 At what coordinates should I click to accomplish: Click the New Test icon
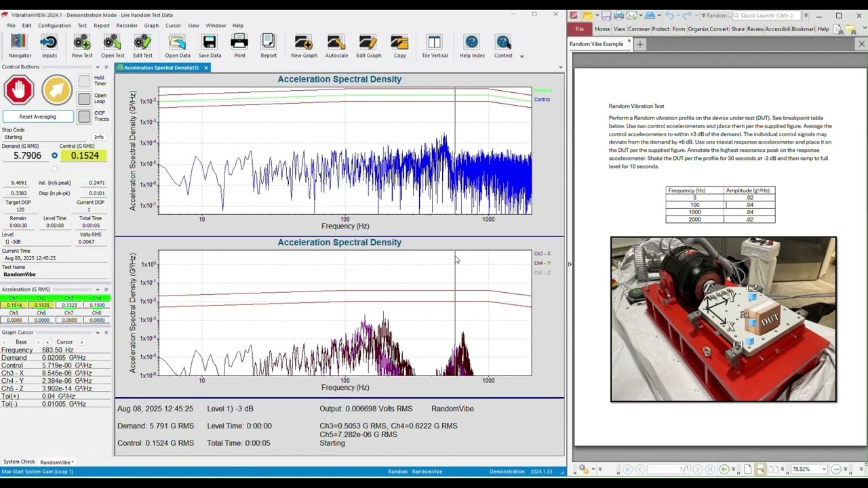81,42
